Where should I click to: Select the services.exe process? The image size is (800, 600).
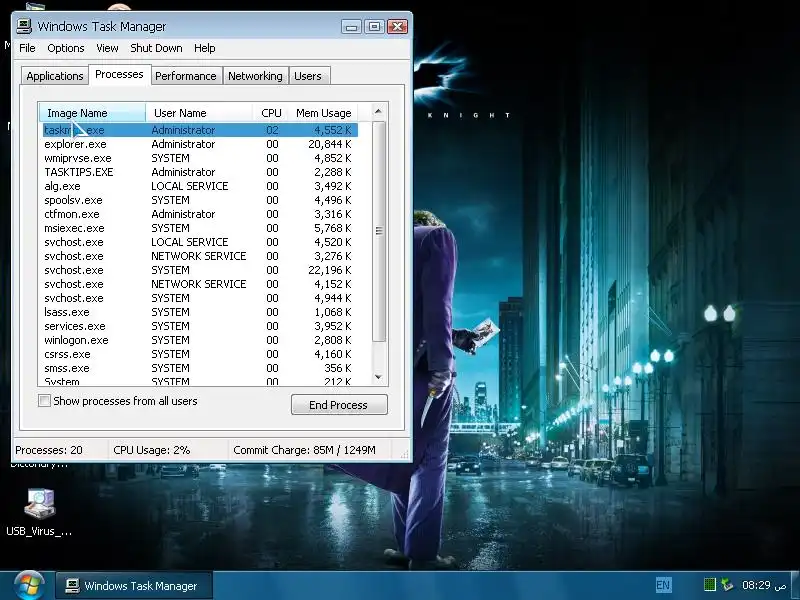(200, 326)
